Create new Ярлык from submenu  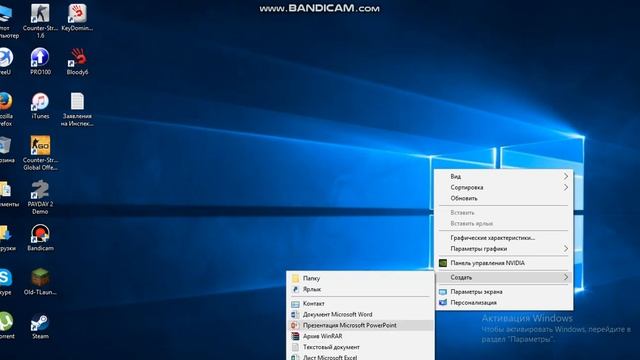click(360, 289)
